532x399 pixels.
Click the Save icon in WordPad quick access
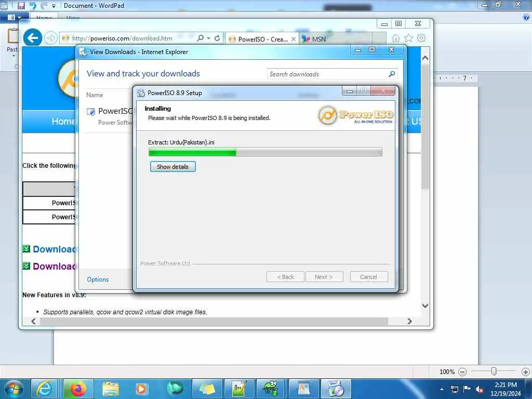tap(21, 5)
